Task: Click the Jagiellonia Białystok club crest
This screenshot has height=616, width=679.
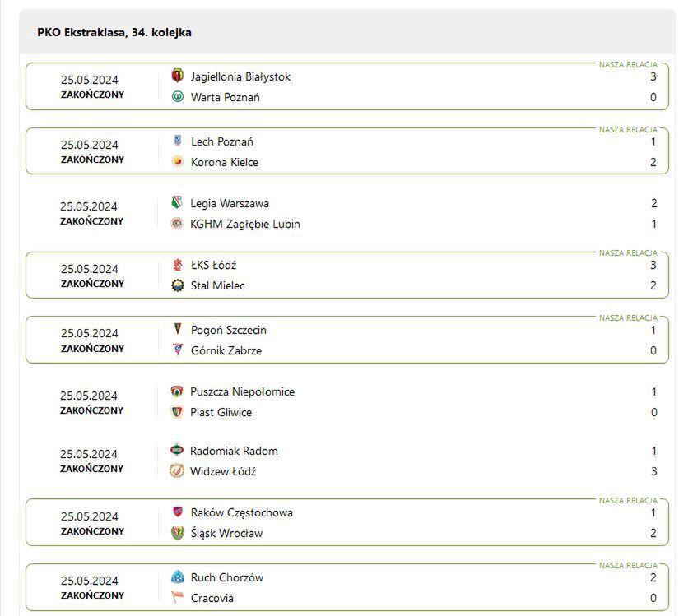Action: (x=177, y=76)
